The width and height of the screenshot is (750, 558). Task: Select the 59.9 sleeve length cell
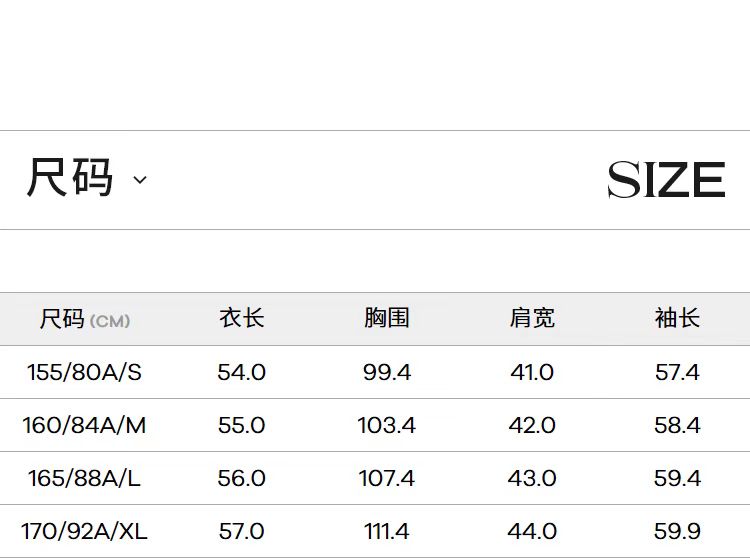click(677, 531)
